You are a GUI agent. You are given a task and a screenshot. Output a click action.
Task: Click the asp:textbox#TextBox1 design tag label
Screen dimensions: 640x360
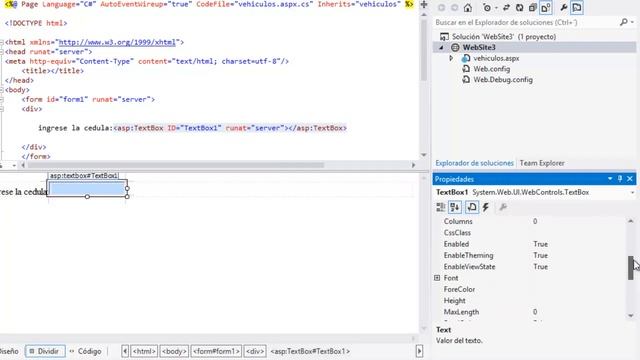(83, 176)
